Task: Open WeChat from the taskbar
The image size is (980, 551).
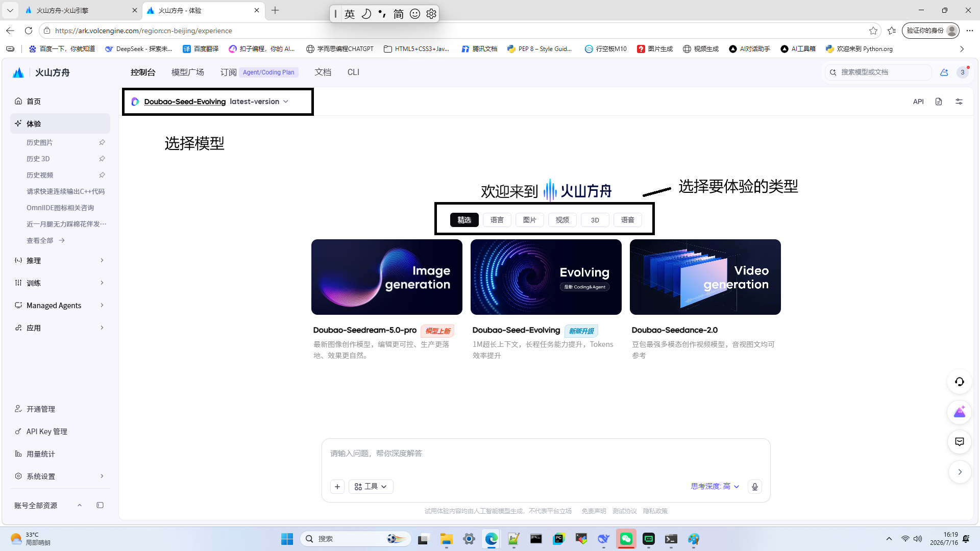Action: 626,539
